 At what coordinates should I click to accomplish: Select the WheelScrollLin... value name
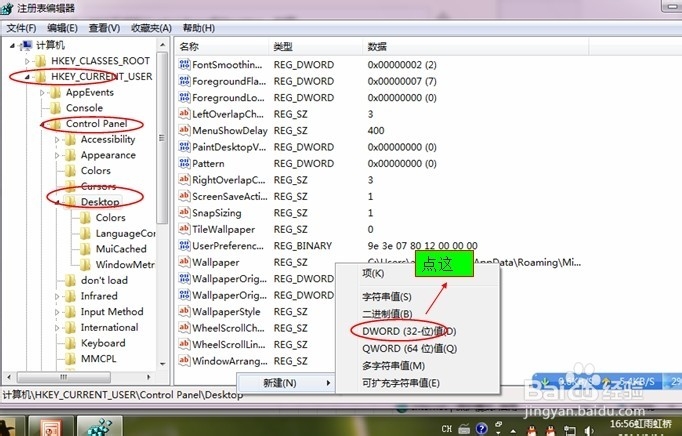(x=229, y=345)
